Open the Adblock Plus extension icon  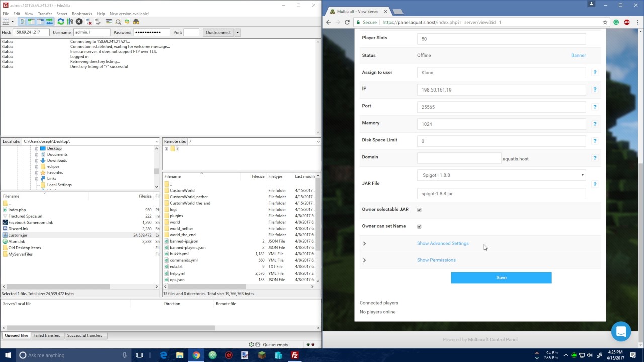[x=627, y=22]
